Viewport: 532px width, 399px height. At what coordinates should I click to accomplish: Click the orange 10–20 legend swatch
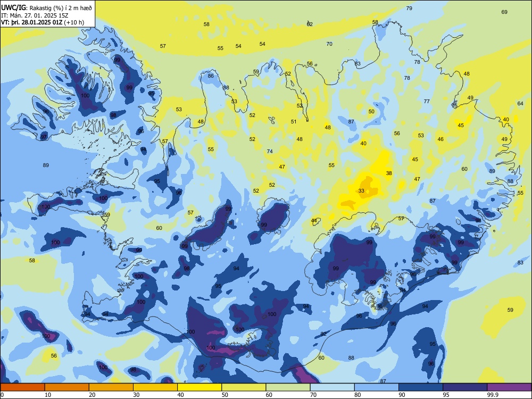tap(67, 387)
